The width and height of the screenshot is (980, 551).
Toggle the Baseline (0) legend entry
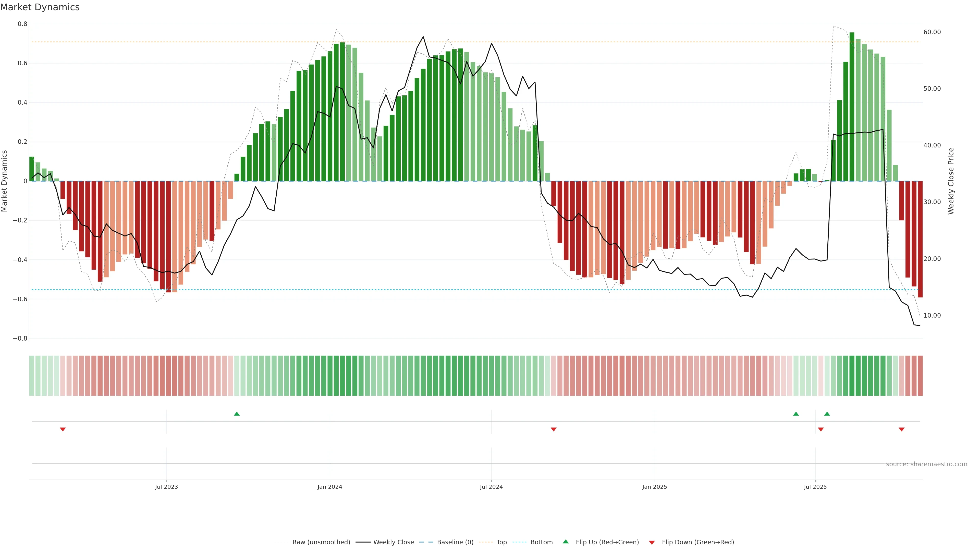pyautogui.click(x=455, y=542)
